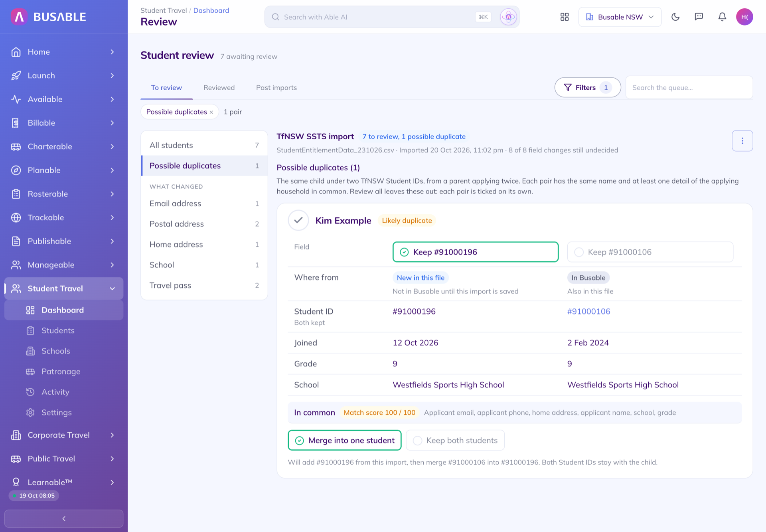Switch to the Reviewed tab

click(219, 87)
